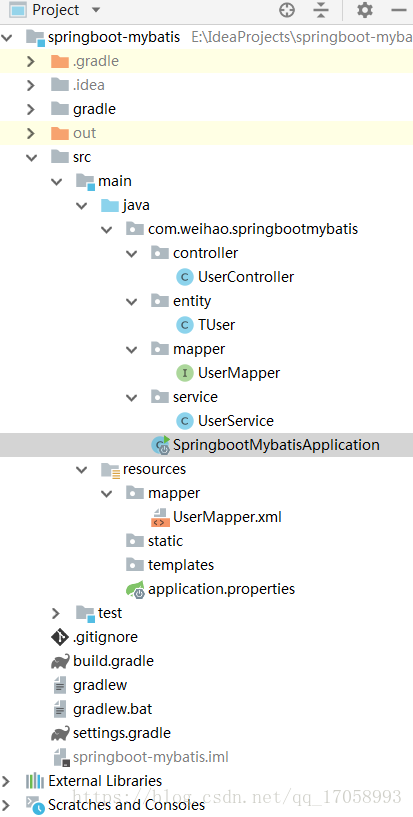Image resolution: width=413 pixels, height=817 pixels.
Task: Select the .idea folder row
Action: click(206, 85)
